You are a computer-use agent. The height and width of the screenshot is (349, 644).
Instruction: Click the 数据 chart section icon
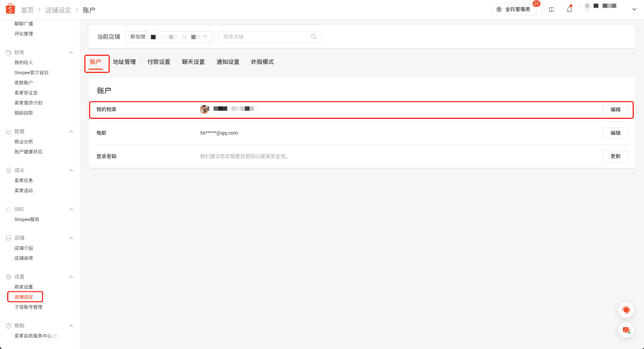(x=8, y=132)
